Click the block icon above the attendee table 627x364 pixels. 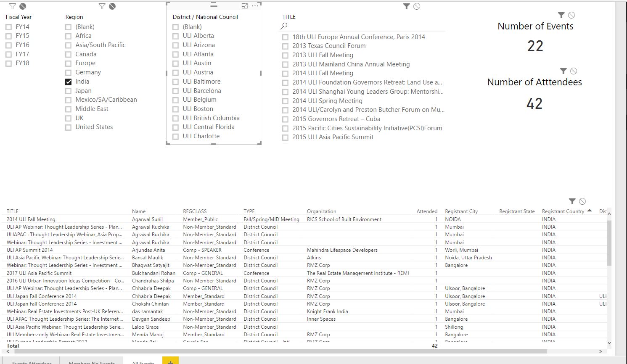pos(582,201)
